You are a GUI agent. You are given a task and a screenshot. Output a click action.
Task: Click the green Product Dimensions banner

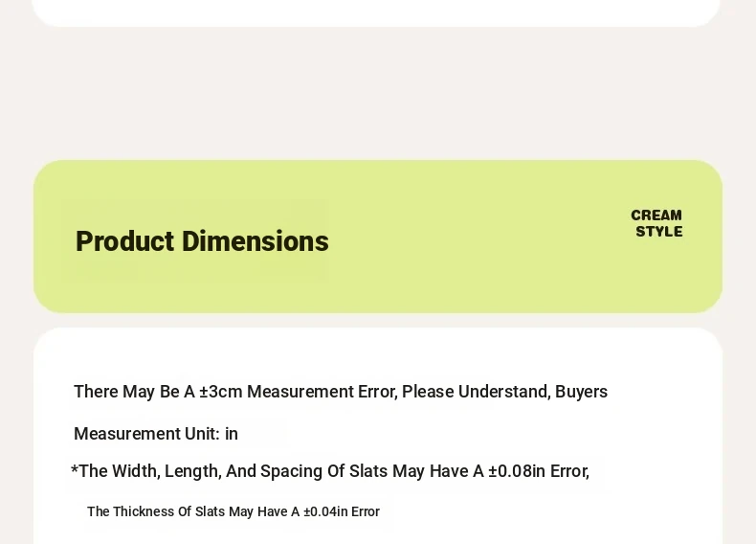[378, 237]
